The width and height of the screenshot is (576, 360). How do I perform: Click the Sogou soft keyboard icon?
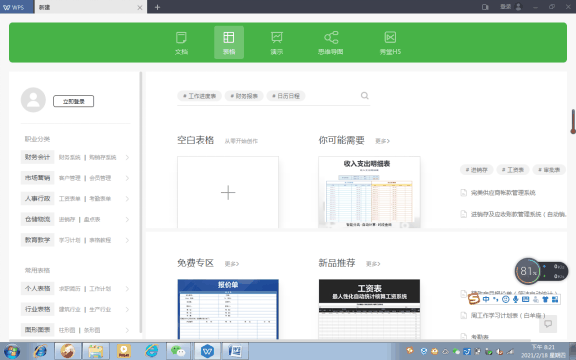coord(525,299)
